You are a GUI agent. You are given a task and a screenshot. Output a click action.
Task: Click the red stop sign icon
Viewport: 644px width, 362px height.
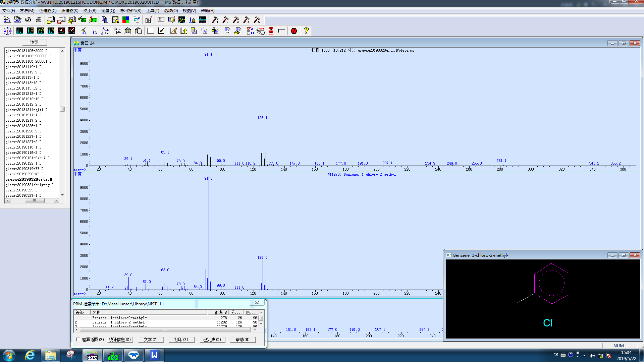click(x=294, y=31)
